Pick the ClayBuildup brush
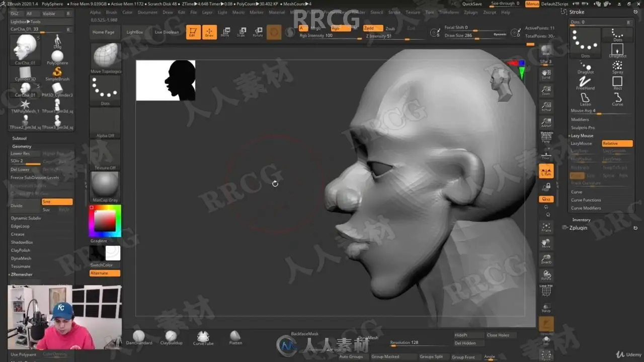Viewport: 644px width, 362px height. coord(171,337)
